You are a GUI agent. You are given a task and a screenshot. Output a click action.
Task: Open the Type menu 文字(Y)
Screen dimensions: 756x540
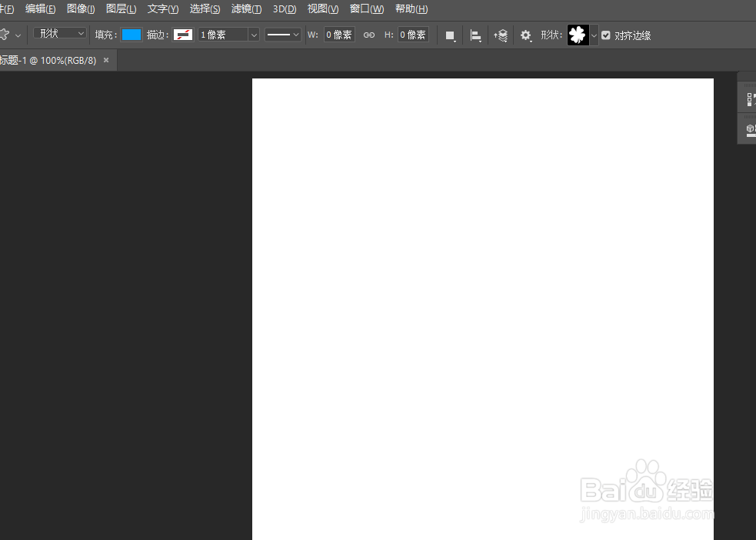(x=163, y=9)
